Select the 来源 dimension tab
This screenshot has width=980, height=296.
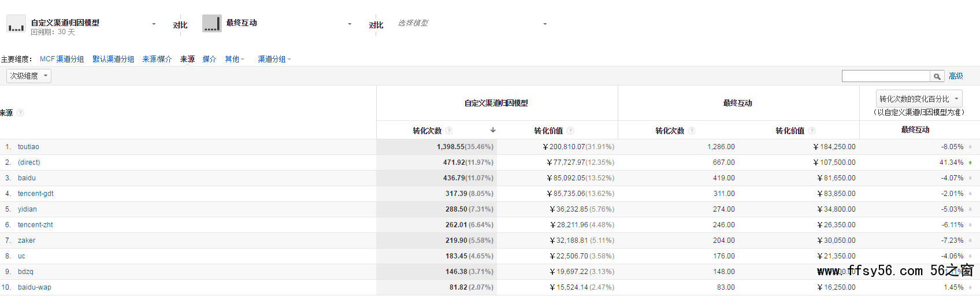[x=187, y=59]
